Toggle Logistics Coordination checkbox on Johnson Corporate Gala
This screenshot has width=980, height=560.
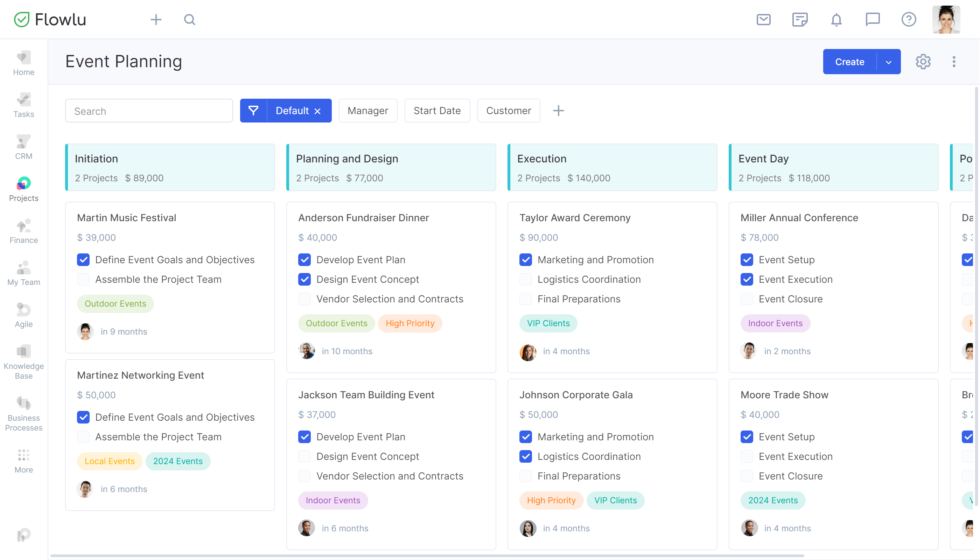(x=526, y=456)
